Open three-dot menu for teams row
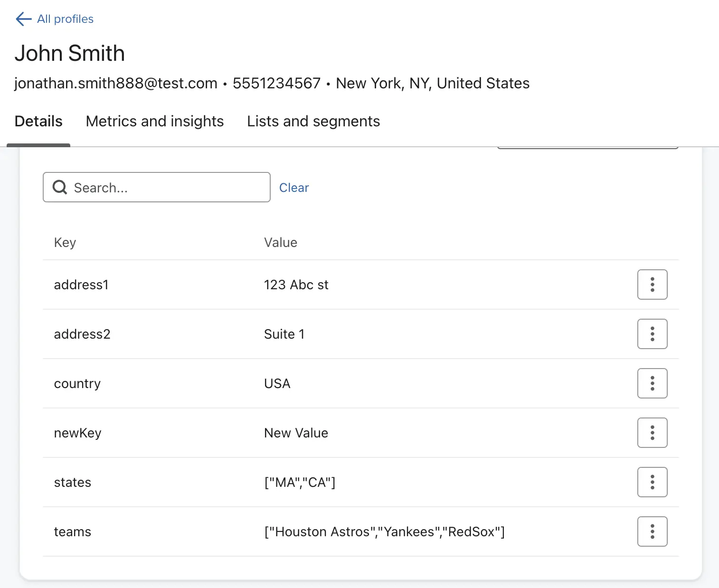 652,531
